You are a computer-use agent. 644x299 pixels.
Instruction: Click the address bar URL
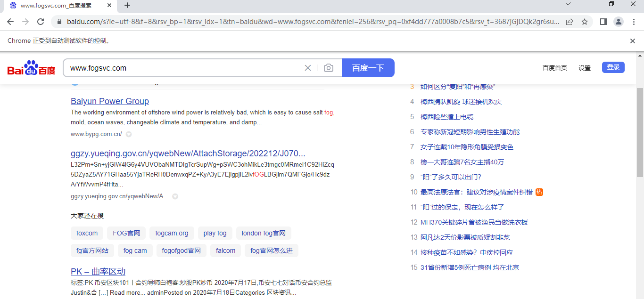313,22
